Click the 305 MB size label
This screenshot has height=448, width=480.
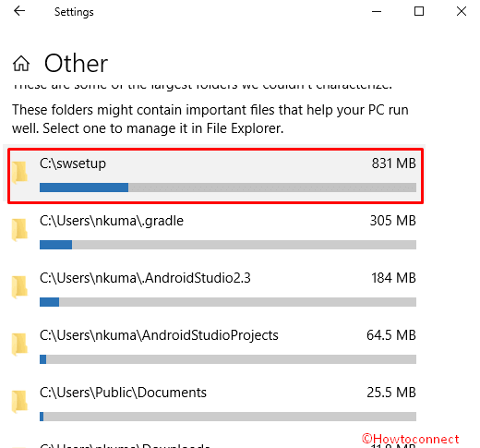pos(393,221)
